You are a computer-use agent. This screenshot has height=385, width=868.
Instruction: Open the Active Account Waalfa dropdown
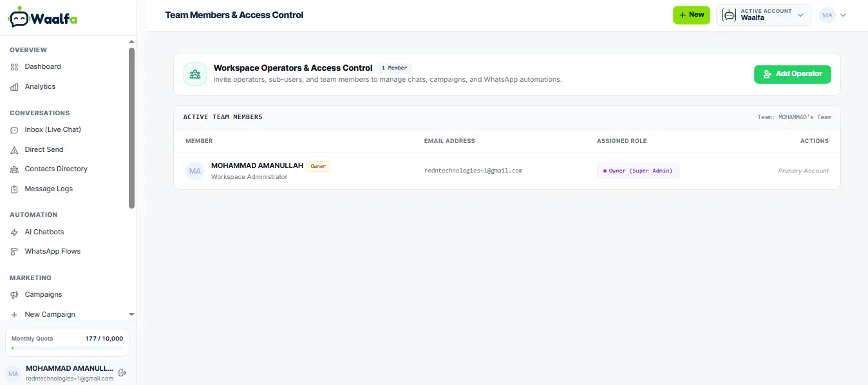764,15
